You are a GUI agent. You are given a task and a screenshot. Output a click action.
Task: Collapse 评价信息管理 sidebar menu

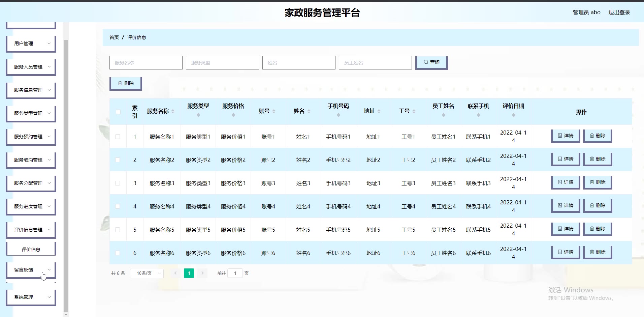(x=31, y=230)
